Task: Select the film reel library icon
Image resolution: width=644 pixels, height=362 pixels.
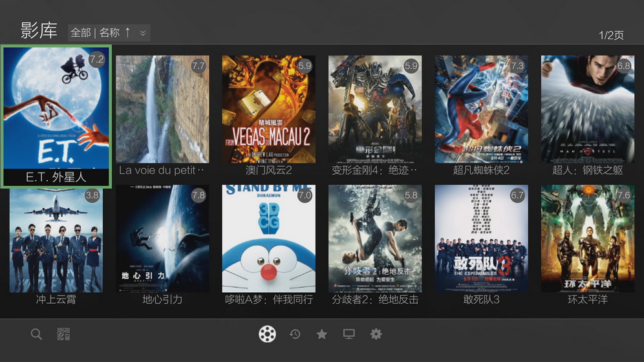Action: click(x=267, y=334)
